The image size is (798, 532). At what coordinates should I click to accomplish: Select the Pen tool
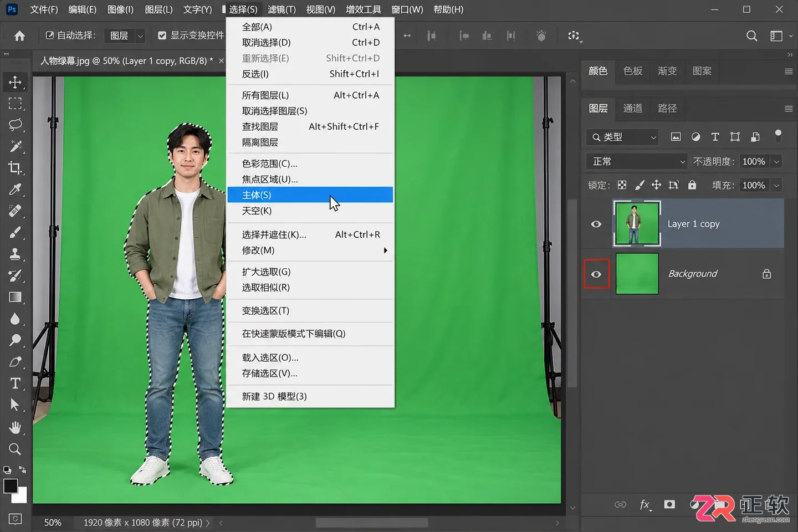[x=15, y=362]
